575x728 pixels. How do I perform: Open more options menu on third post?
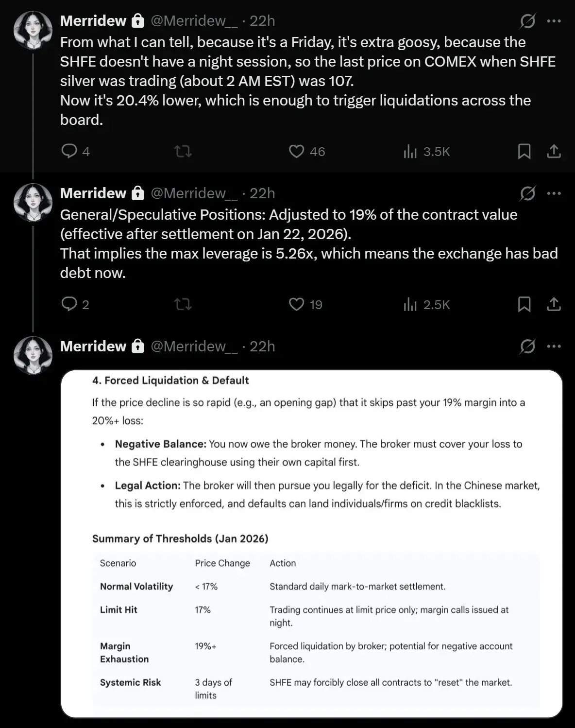click(554, 347)
